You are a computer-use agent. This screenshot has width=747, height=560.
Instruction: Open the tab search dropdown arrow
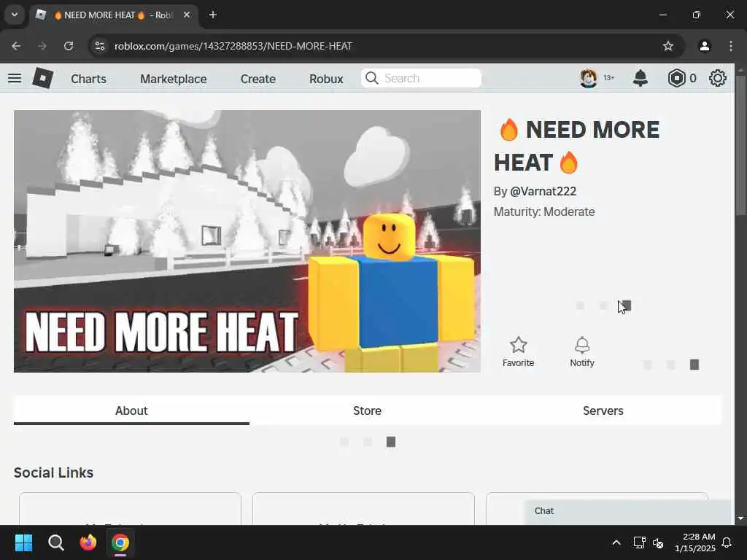click(x=15, y=15)
